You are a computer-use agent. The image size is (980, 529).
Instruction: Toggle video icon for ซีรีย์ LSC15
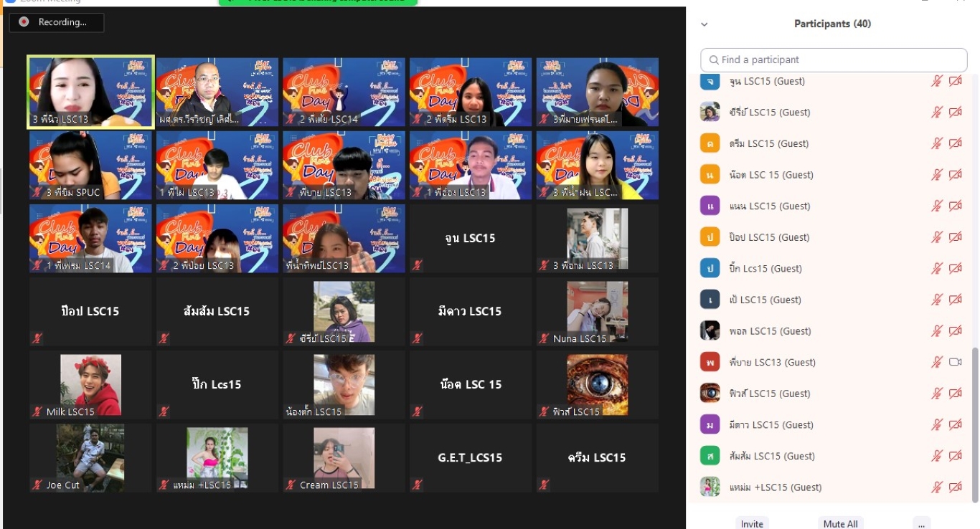(955, 113)
